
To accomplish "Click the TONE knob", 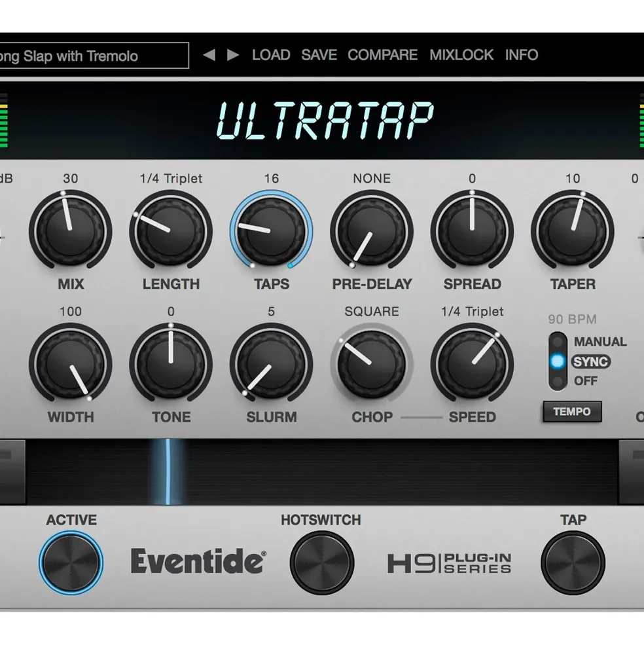I will pyautogui.click(x=171, y=363).
